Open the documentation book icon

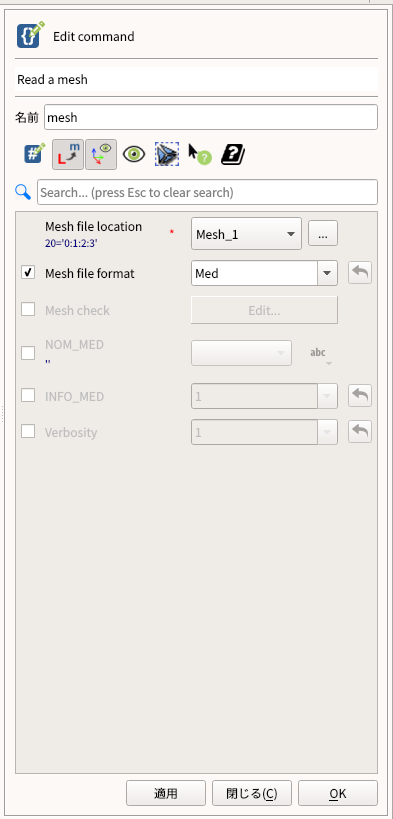233,155
